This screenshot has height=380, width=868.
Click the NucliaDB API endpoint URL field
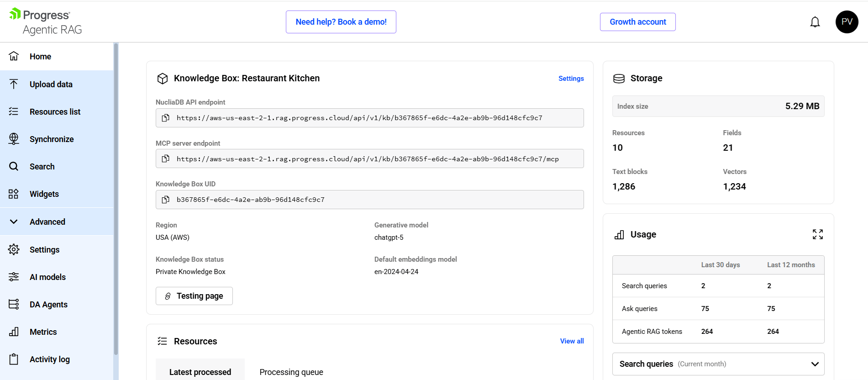(x=370, y=118)
